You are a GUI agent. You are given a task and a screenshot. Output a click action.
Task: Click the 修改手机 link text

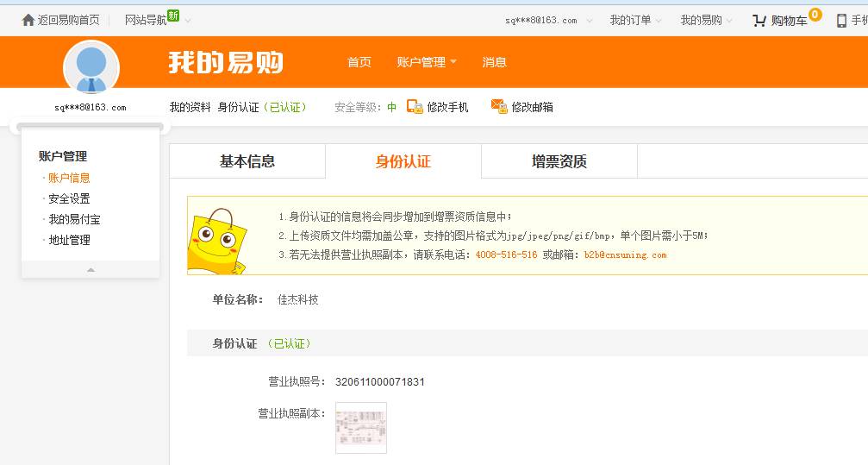pos(448,107)
